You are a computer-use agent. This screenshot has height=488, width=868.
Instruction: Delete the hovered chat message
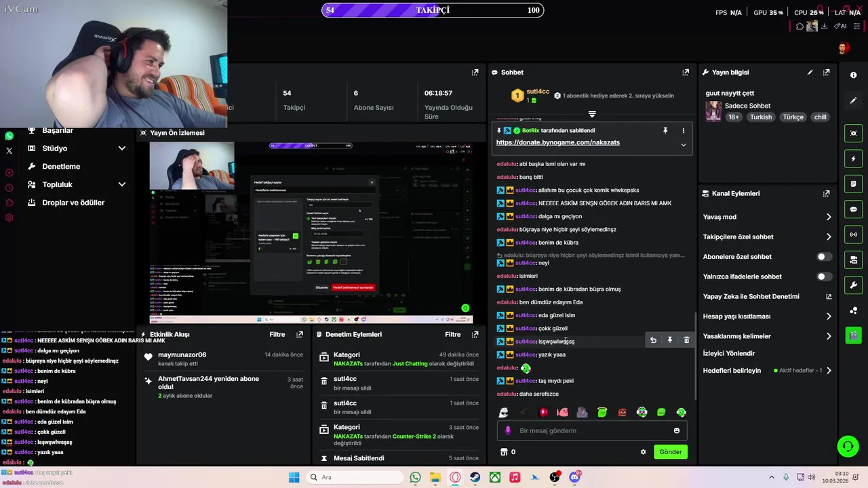tap(686, 340)
